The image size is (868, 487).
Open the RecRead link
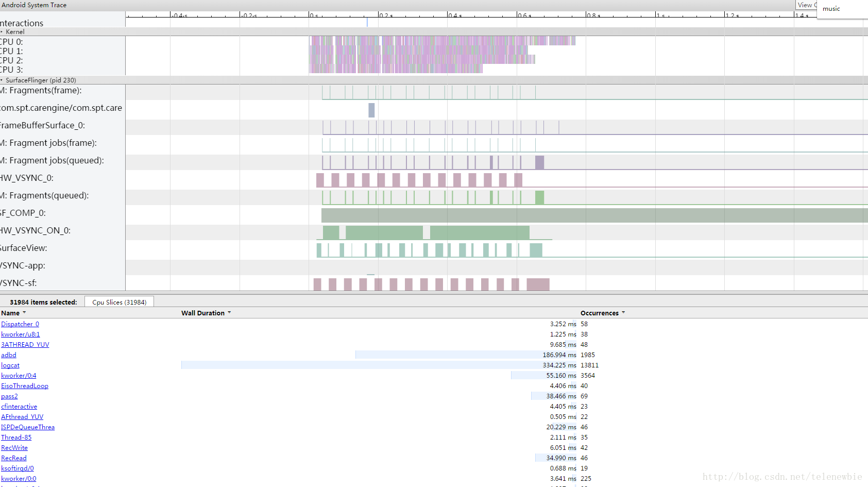[14, 458]
